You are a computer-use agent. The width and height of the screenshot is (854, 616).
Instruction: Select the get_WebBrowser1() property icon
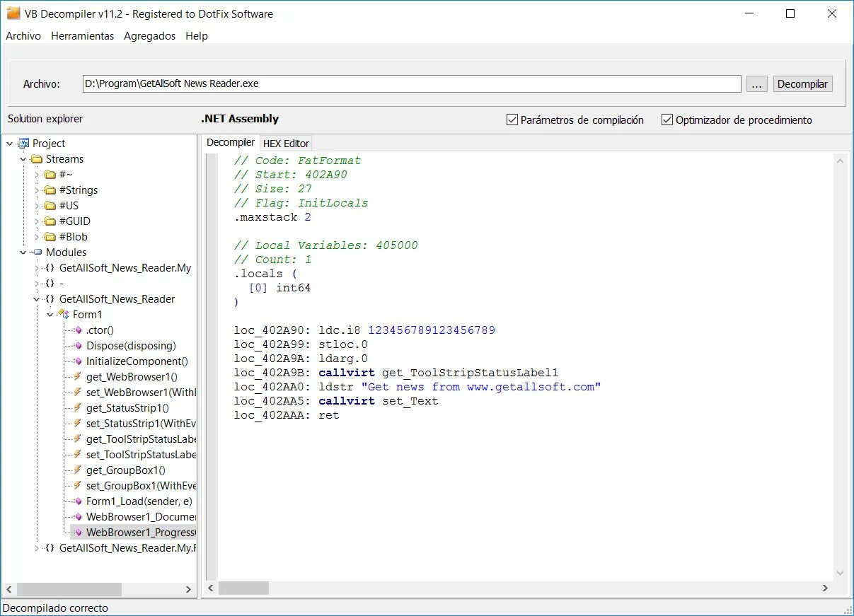78,377
